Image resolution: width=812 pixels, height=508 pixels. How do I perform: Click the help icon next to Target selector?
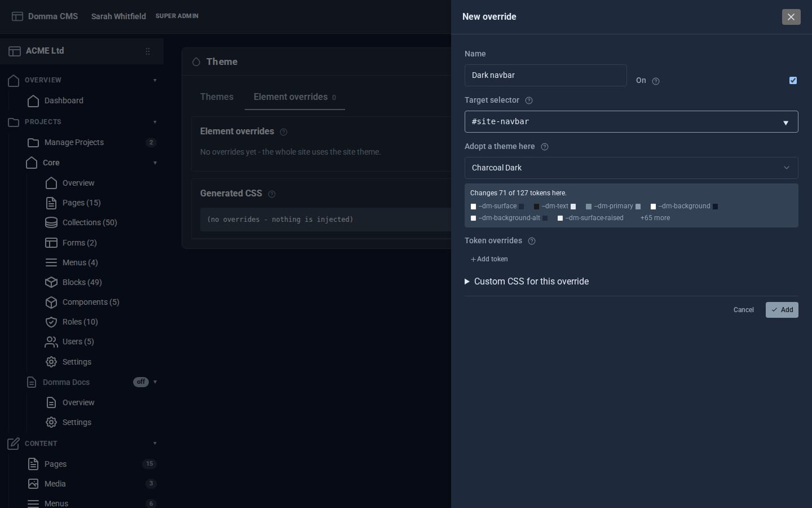click(x=529, y=100)
